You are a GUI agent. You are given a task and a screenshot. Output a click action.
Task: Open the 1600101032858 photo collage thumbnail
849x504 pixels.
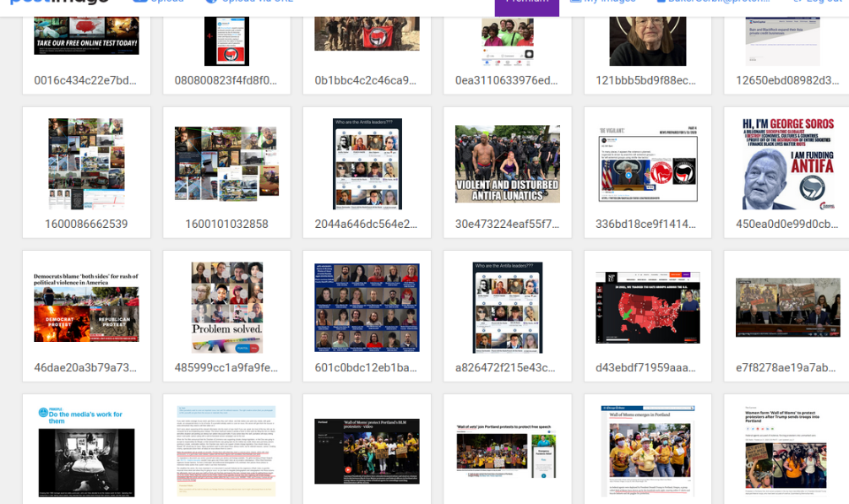pyautogui.click(x=226, y=164)
